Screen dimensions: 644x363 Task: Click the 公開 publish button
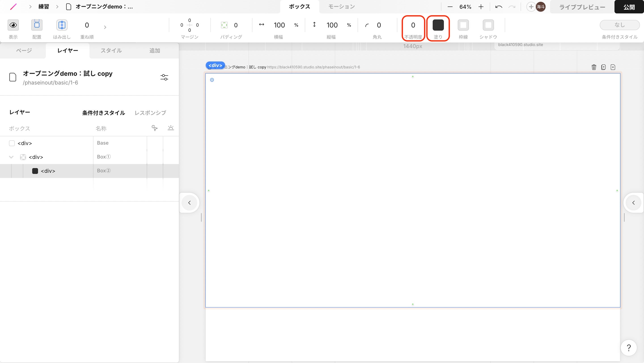[629, 7]
